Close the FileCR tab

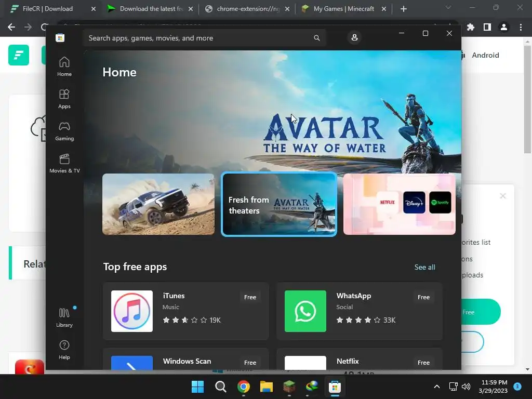94,9
